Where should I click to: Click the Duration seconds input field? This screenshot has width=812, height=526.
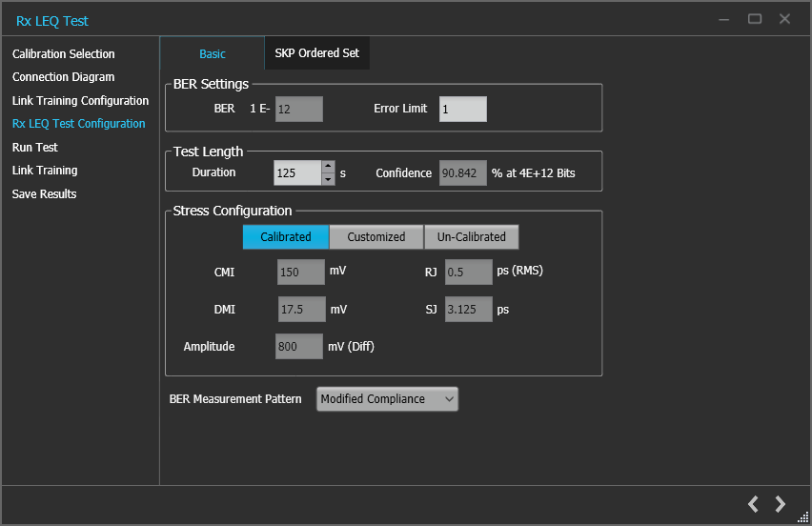[297, 173]
